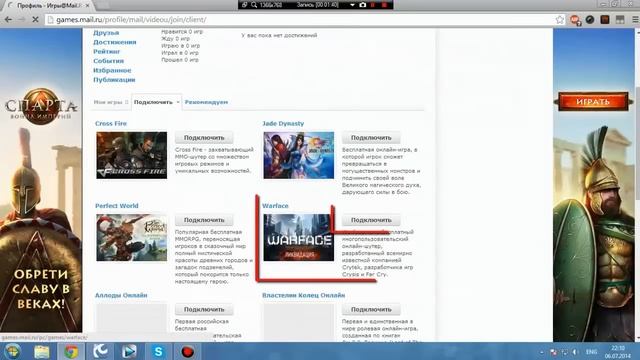Viewport: 640px width, 360px height.
Task: Open Perfect World game title link
Action: click(117, 206)
